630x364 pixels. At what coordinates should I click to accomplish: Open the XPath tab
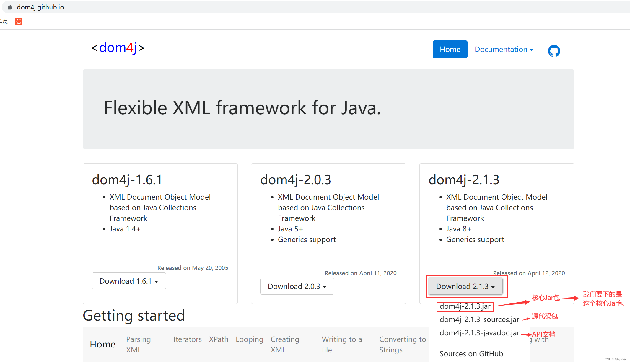tap(219, 339)
